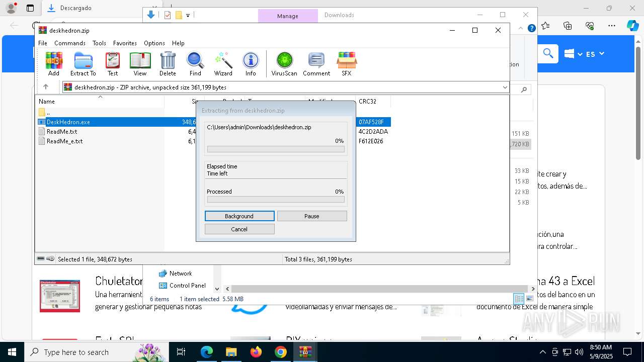The image size is (644, 362).
Task: Select DeskHedron.exe in file list
Action: [68, 122]
